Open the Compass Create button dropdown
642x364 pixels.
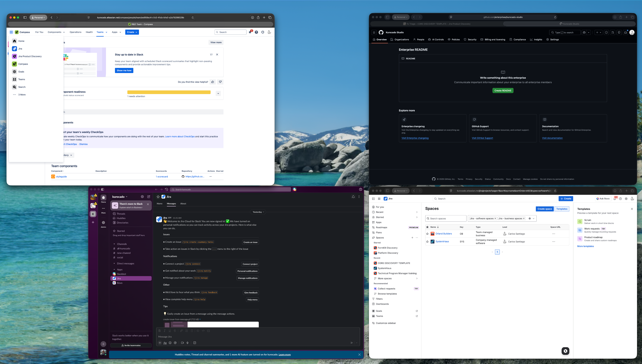point(132,32)
